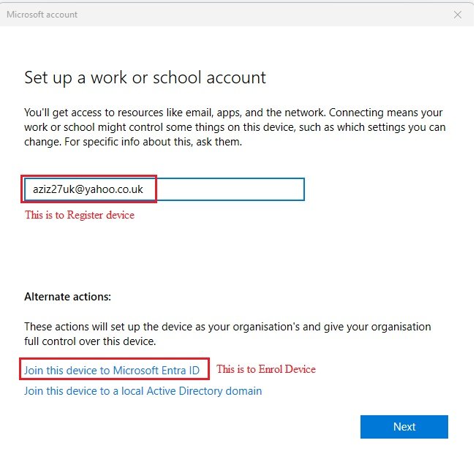Open Join this device to a local Active Directory domain
Image resolution: width=476 pixels, height=462 pixels.
click(143, 391)
